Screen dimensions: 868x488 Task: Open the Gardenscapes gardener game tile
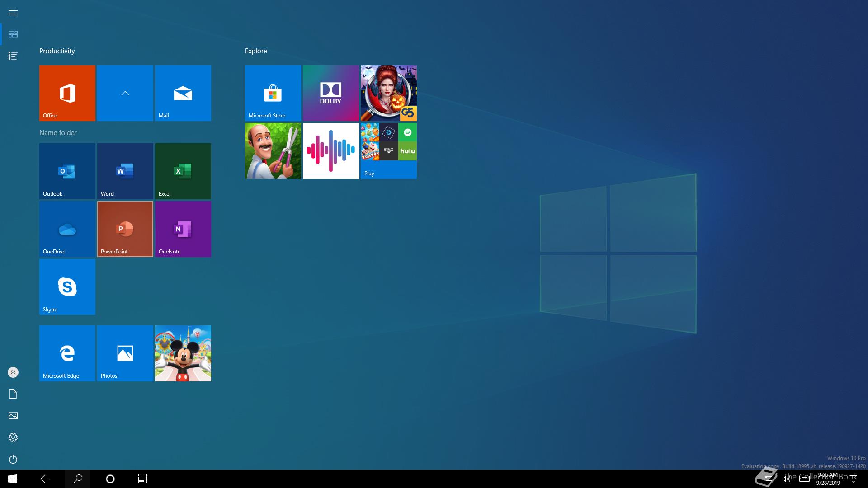[x=273, y=151]
